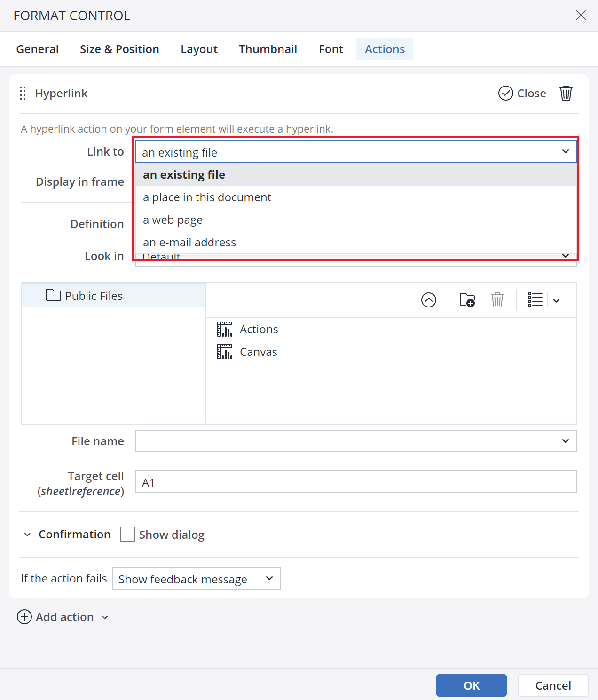
Task: Select the Actions document icon
Action: click(225, 329)
